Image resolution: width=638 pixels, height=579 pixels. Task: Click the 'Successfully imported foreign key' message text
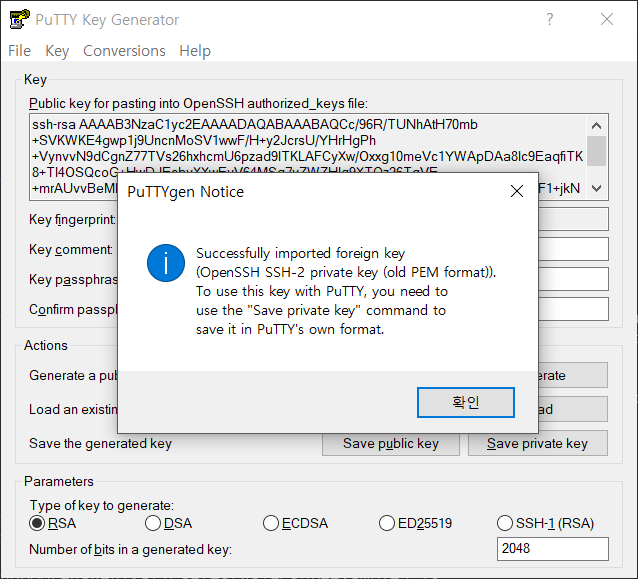point(300,253)
